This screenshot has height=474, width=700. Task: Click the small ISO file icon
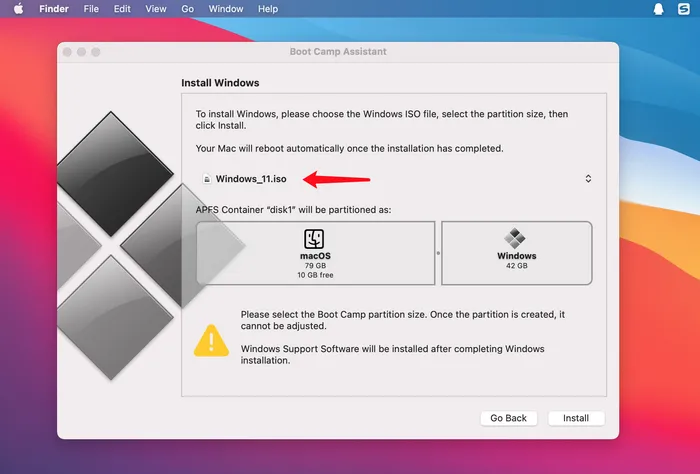[x=207, y=179]
